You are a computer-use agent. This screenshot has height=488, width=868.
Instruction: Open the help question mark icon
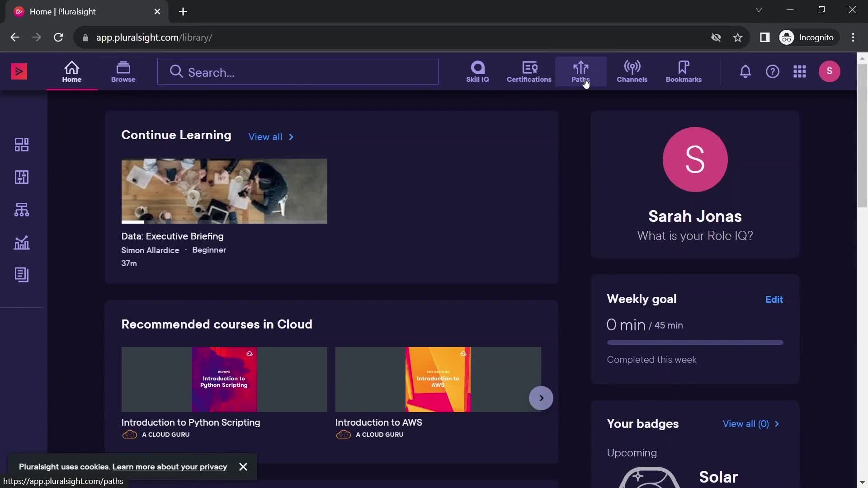[x=773, y=71]
